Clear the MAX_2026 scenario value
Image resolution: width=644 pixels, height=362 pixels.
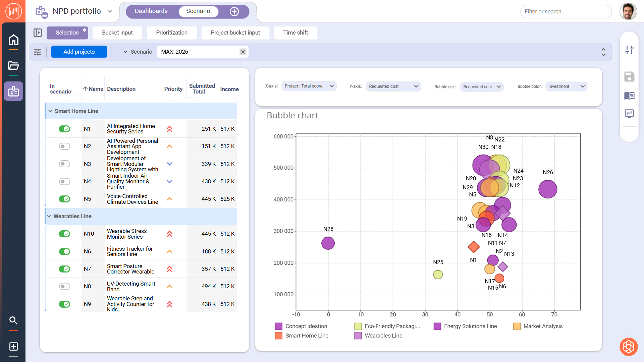[x=243, y=52]
